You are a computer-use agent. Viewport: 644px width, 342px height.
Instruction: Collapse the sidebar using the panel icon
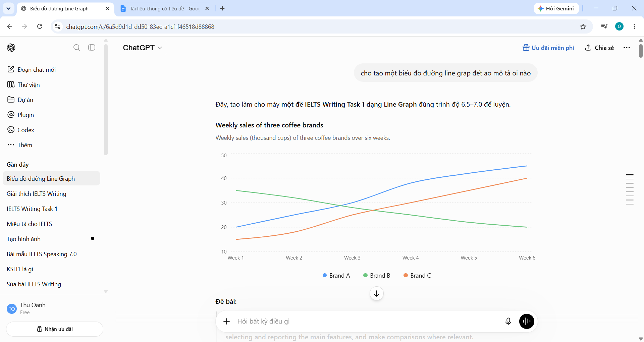92,48
